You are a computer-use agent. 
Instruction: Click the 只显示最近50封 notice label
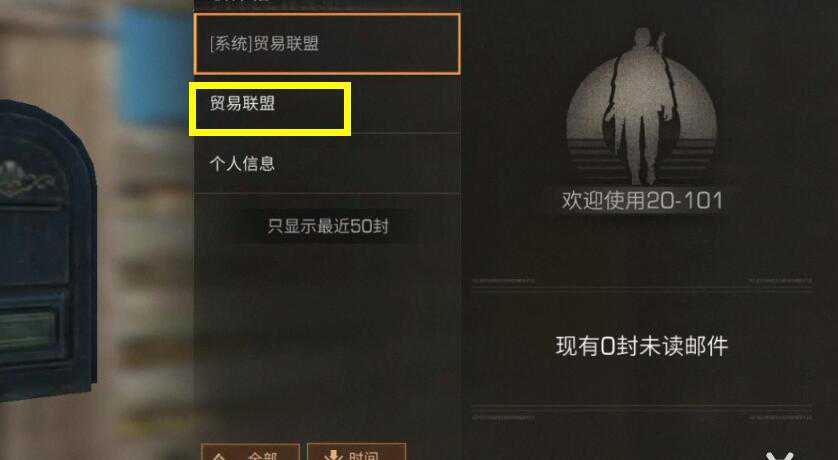[x=328, y=226]
